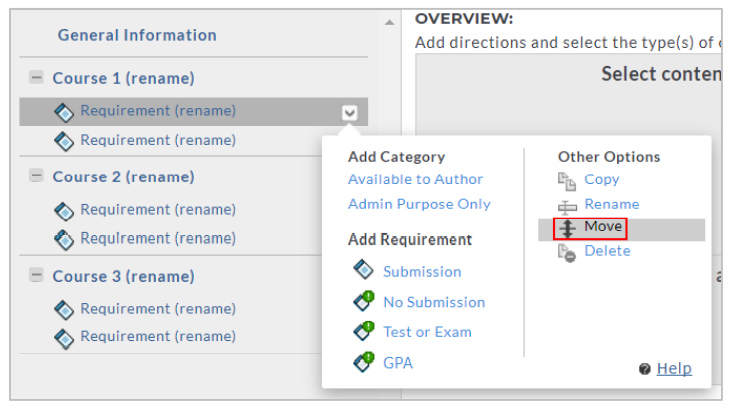Add a Test or Exam requirement
The width and height of the screenshot is (731, 408).
pyautogui.click(x=427, y=332)
